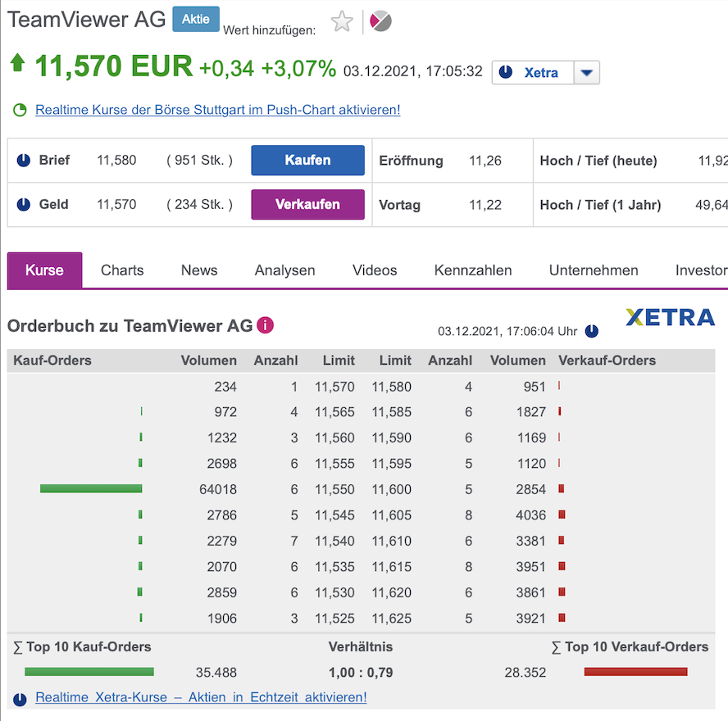728x721 pixels.
Task: Click the Verhältnis value 1,00 : 0,79
Action: pyautogui.click(x=361, y=673)
